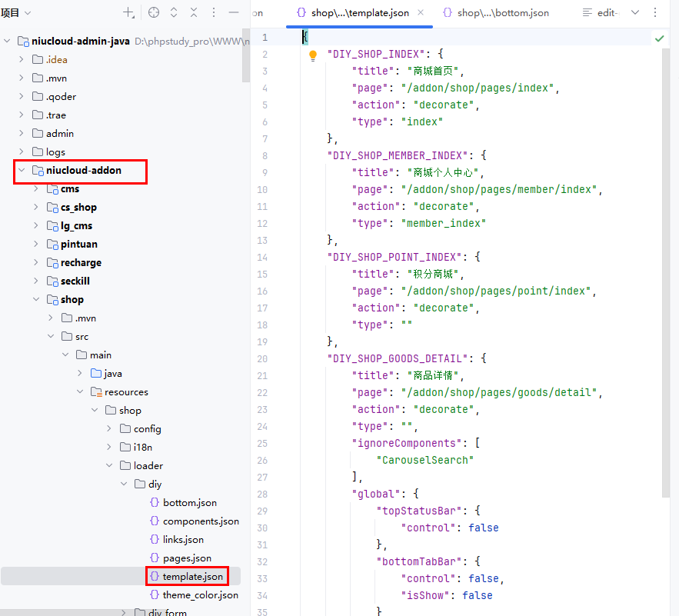This screenshot has width=679, height=616.
Task: Click the select opened file target icon
Action: point(154,13)
